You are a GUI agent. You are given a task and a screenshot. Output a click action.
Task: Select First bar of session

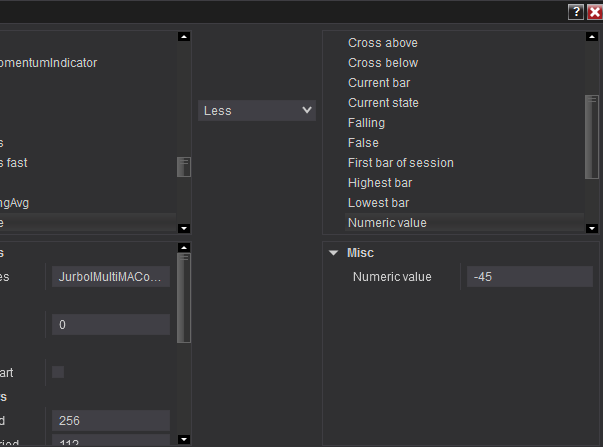[400, 163]
